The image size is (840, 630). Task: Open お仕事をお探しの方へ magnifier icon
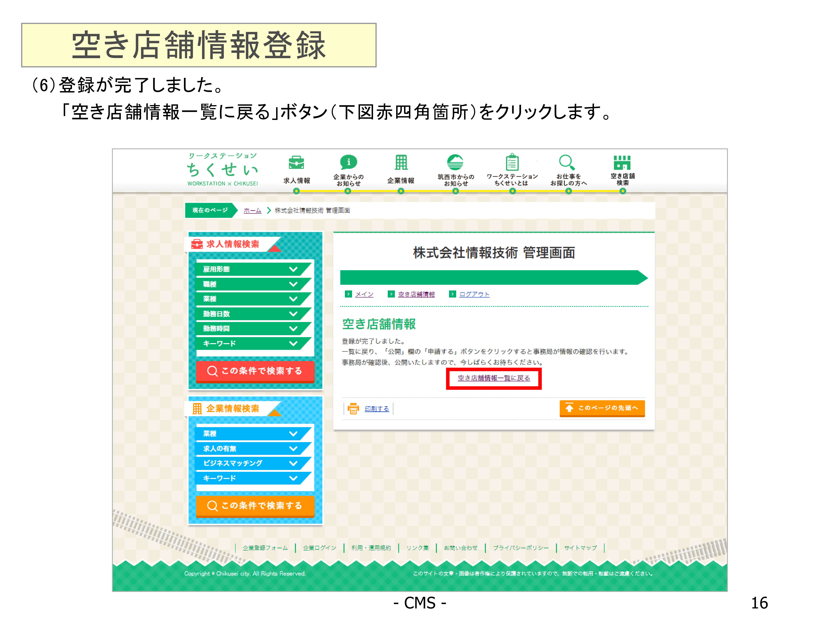567,163
